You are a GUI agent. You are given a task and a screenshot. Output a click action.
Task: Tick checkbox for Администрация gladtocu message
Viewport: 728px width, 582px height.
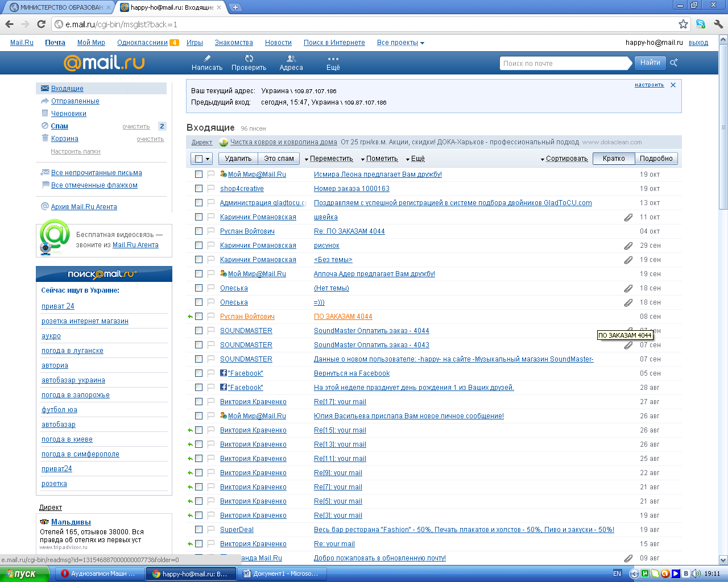point(198,203)
